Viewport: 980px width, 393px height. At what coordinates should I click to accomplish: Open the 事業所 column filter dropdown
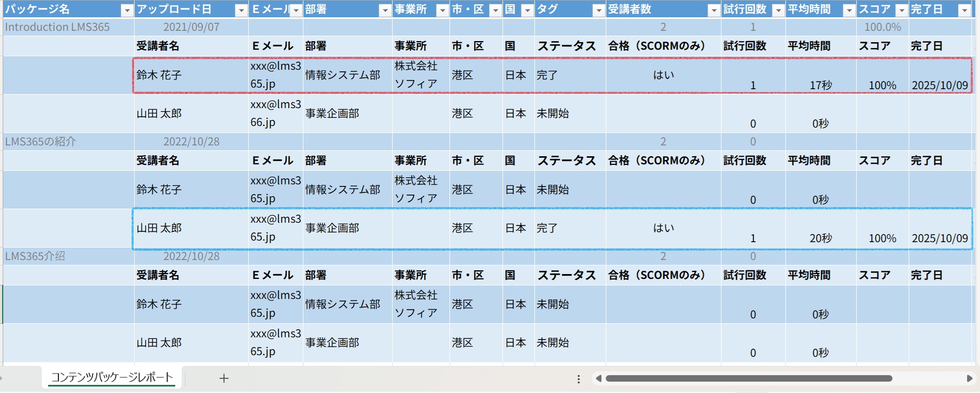[x=442, y=10]
